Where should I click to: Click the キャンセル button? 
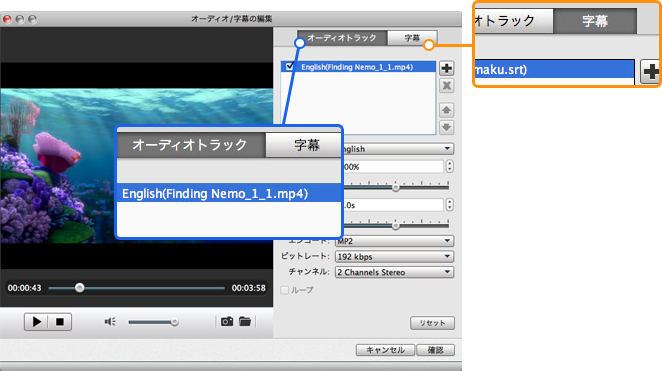pos(385,350)
